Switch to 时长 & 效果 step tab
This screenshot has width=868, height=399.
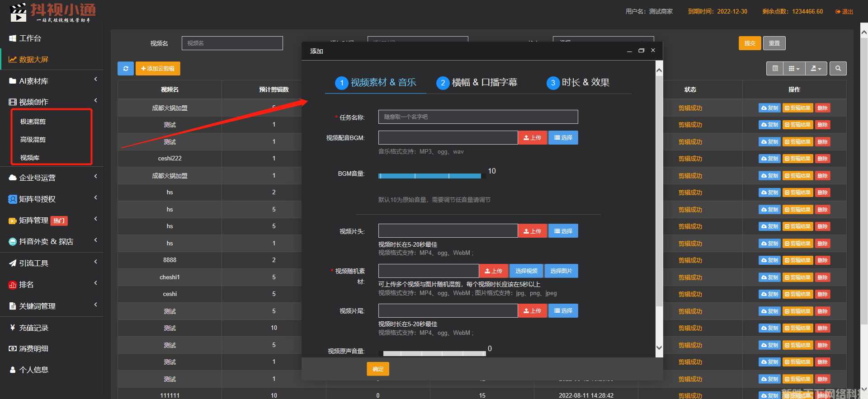tap(578, 83)
